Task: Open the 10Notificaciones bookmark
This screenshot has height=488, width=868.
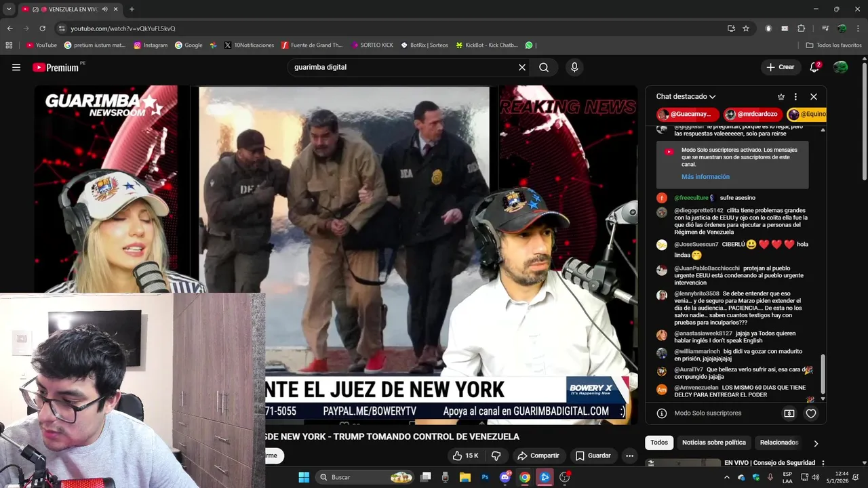Action: tap(250, 45)
